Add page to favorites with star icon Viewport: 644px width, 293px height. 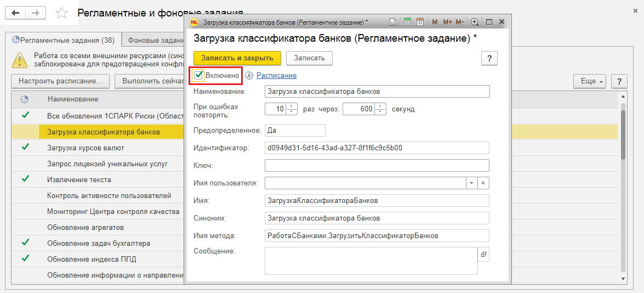(62, 13)
